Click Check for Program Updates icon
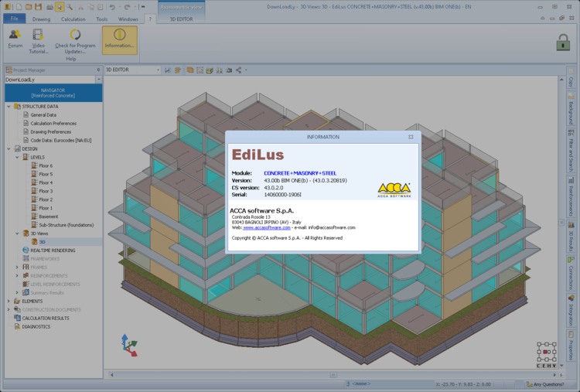The image size is (580, 392). [x=75, y=35]
